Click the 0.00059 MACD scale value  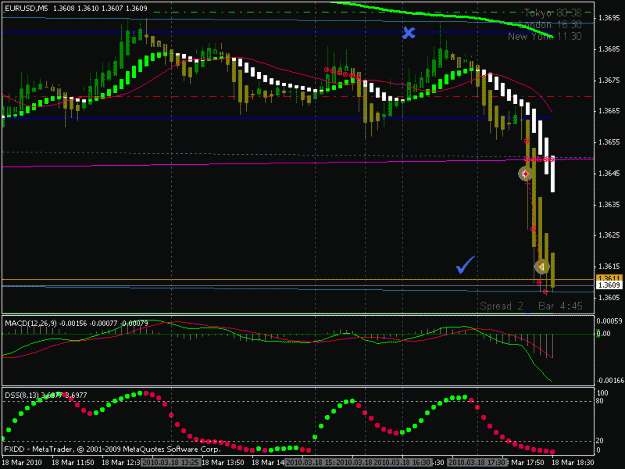pyautogui.click(x=610, y=321)
